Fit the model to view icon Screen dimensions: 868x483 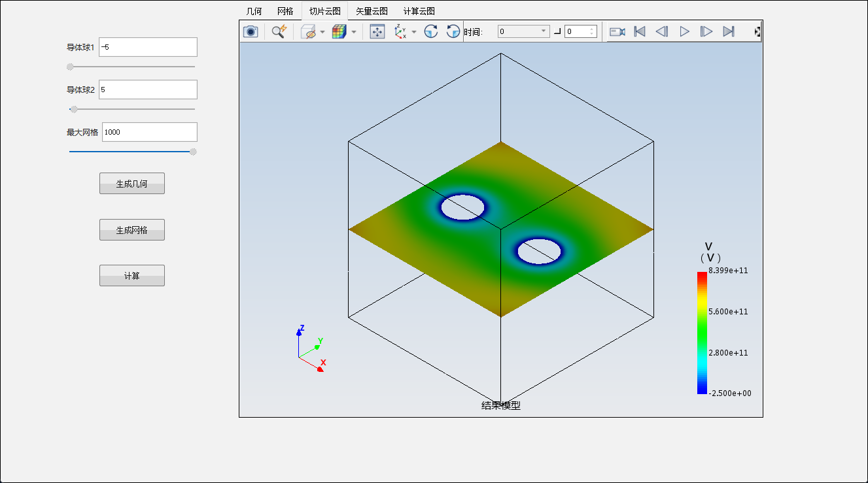tap(377, 31)
